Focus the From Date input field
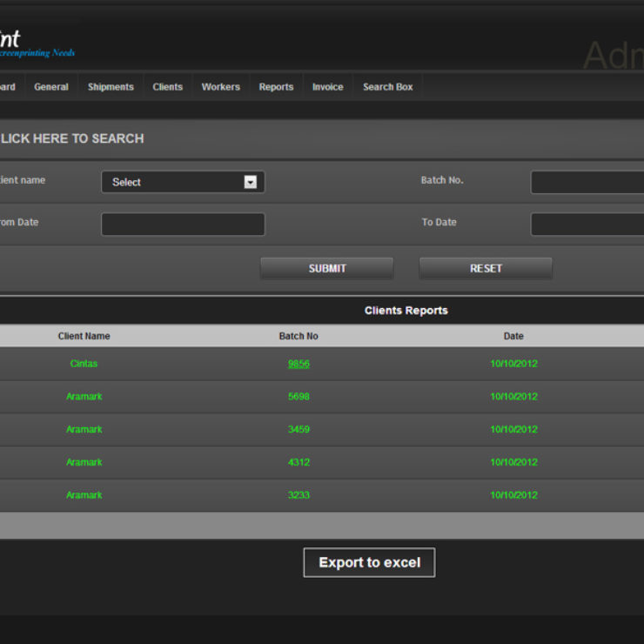 (x=183, y=225)
